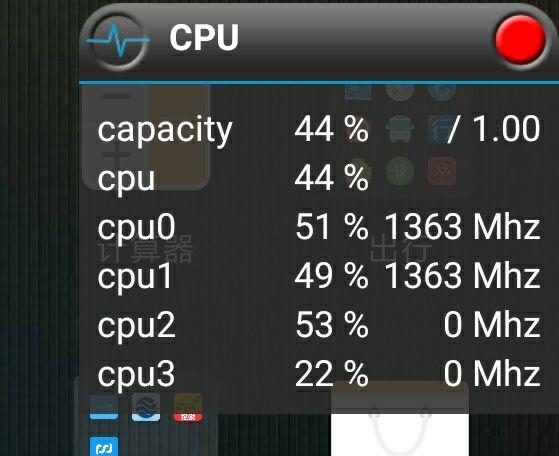
Task: Open the blue wave app icon
Action: point(146,408)
